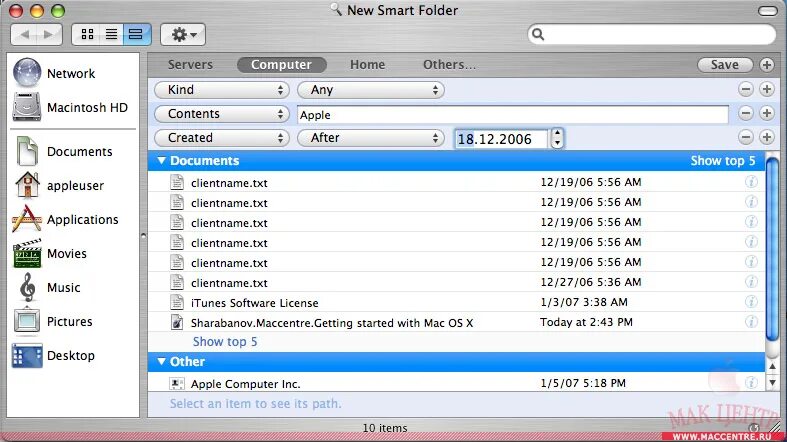Click the Sharabanov document file icon
The height and width of the screenshot is (442, 787).
(x=177, y=322)
